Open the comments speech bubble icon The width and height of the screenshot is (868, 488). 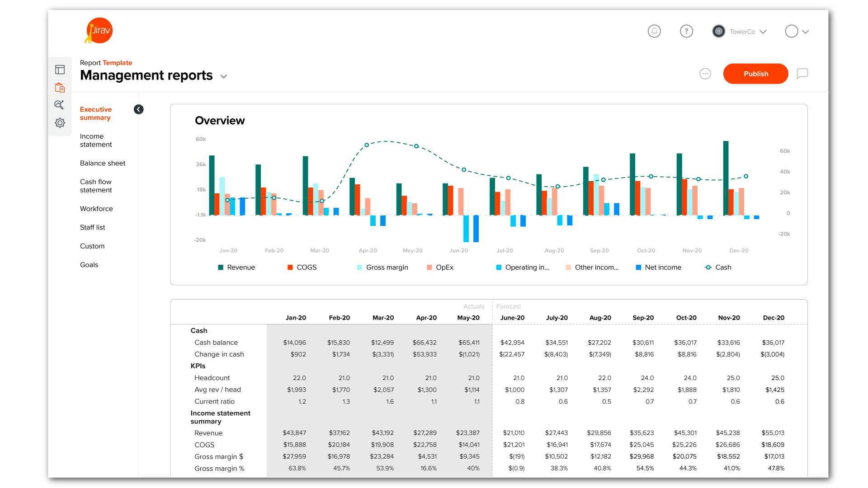(802, 74)
